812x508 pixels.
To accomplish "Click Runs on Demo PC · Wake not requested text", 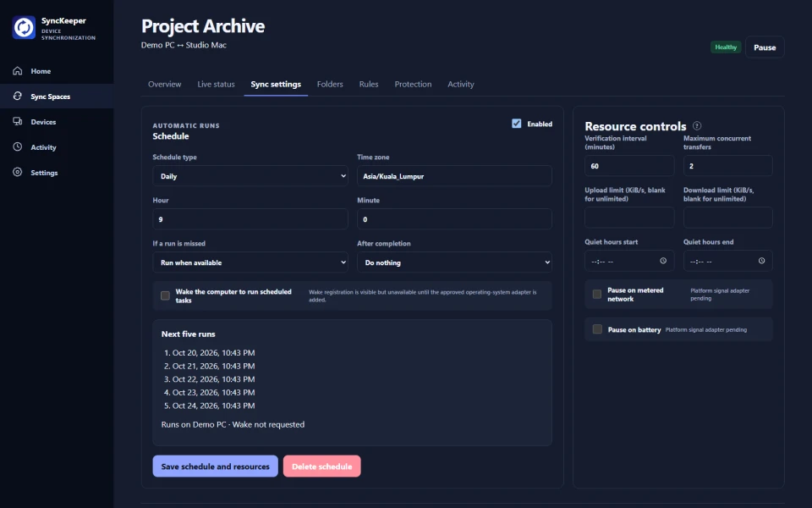I will coord(233,424).
